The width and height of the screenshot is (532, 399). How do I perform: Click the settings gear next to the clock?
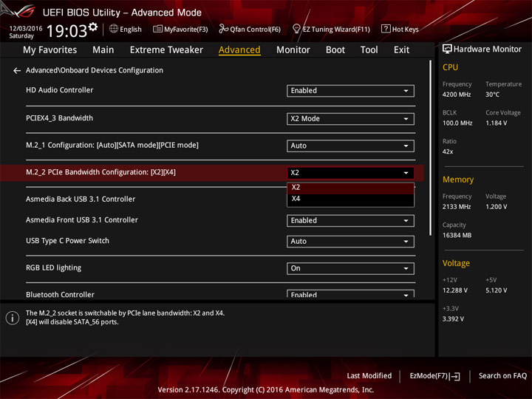pos(93,27)
